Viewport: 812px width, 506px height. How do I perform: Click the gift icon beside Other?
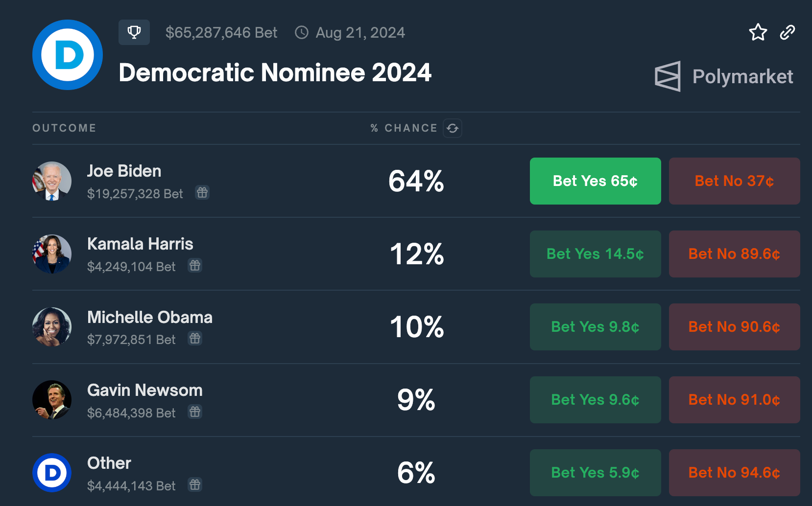(195, 485)
